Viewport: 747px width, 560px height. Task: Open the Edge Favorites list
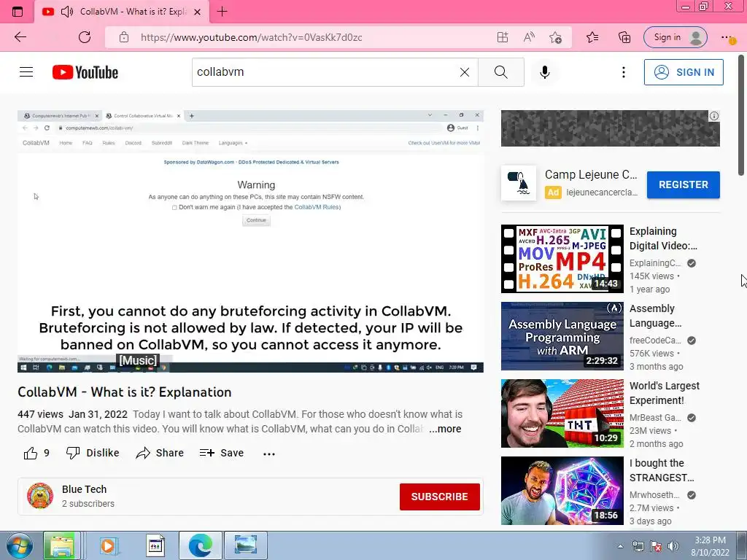[592, 37]
